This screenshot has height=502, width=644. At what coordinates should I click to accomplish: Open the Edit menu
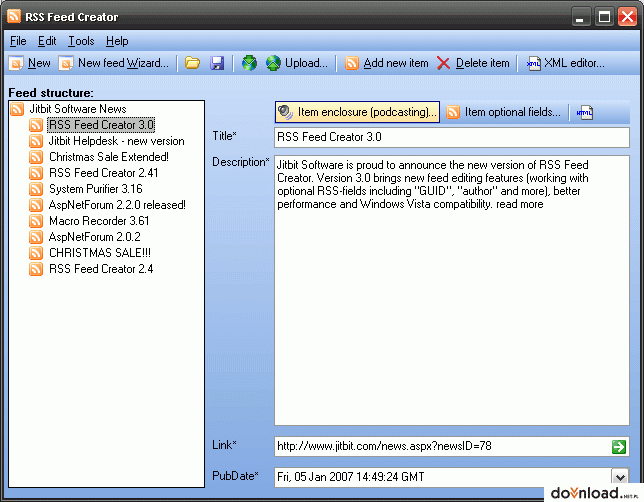[47, 41]
